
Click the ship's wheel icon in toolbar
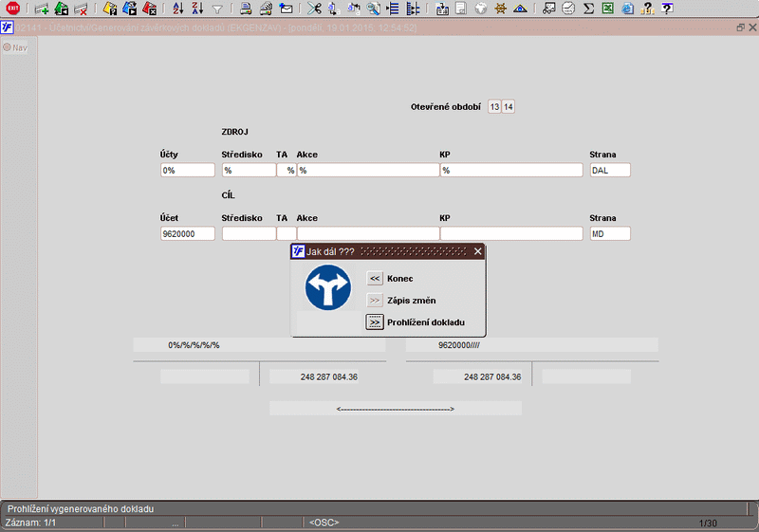coord(501,9)
